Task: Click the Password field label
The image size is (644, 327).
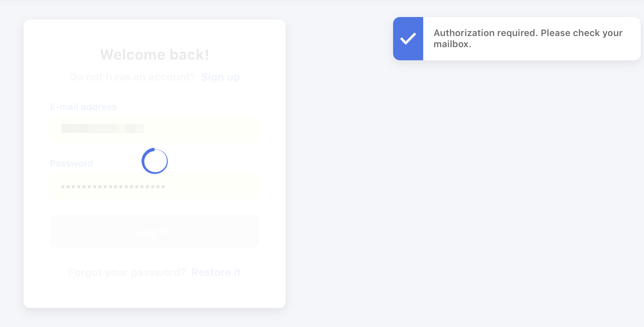Action: (x=71, y=163)
